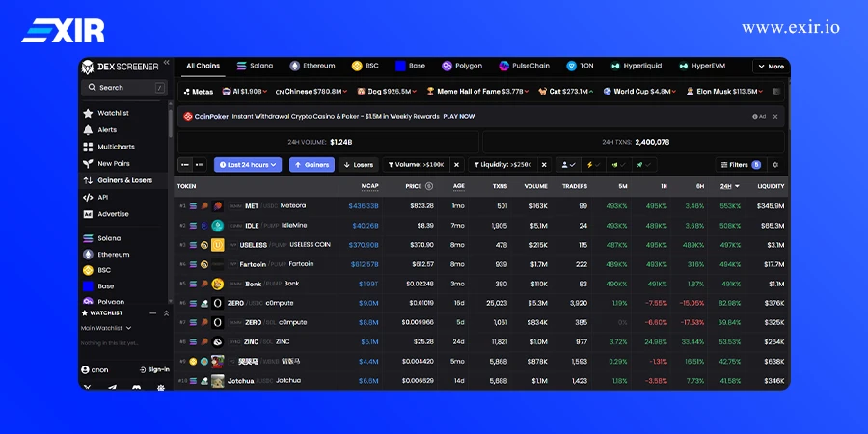Switch to Polygon chain tab

[462, 66]
